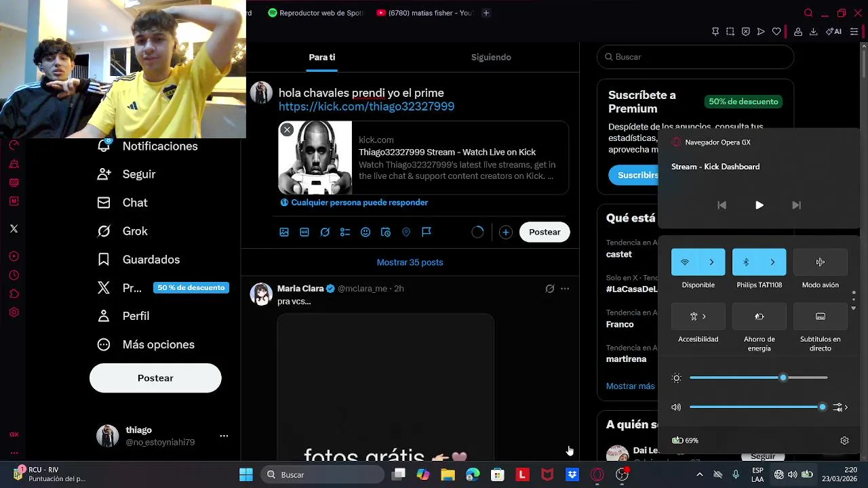Open Accesibilidad quick settings tile
868x488 pixels.
(x=698, y=317)
